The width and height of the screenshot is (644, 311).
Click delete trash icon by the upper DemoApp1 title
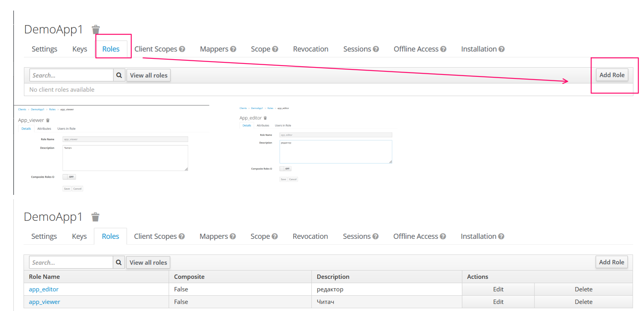[96, 30]
